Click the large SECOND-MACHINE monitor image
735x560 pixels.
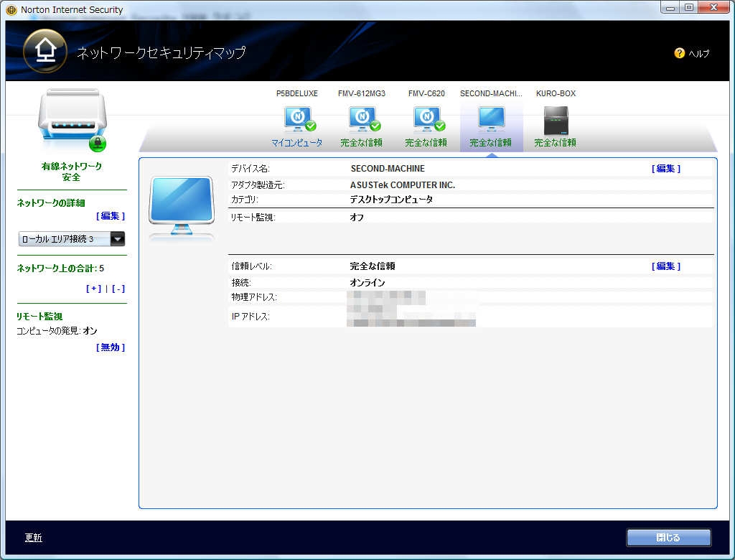coord(182,206)
